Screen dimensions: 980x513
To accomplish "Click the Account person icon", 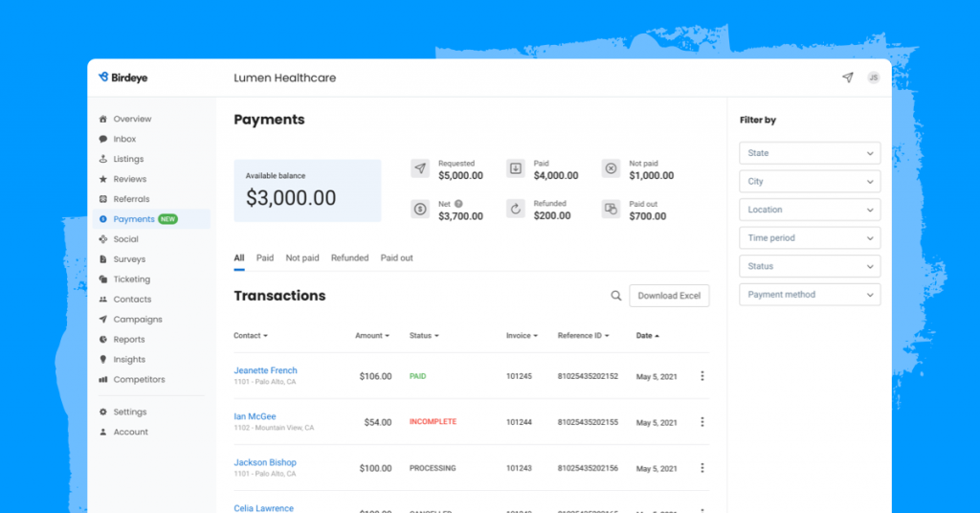I will 103,432.
